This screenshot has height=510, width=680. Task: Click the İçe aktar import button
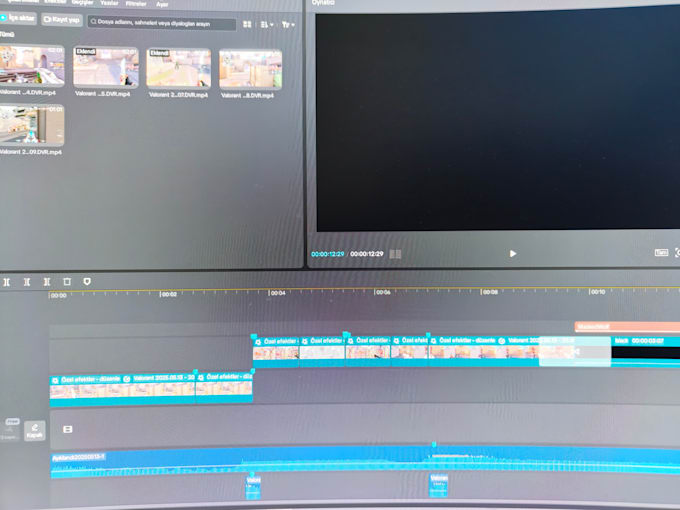(x=18, y=18)
